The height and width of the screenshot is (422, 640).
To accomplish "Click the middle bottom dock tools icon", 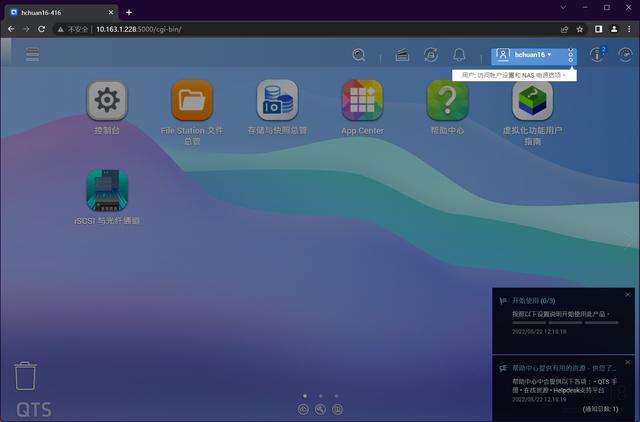I will tap(320, 409).
